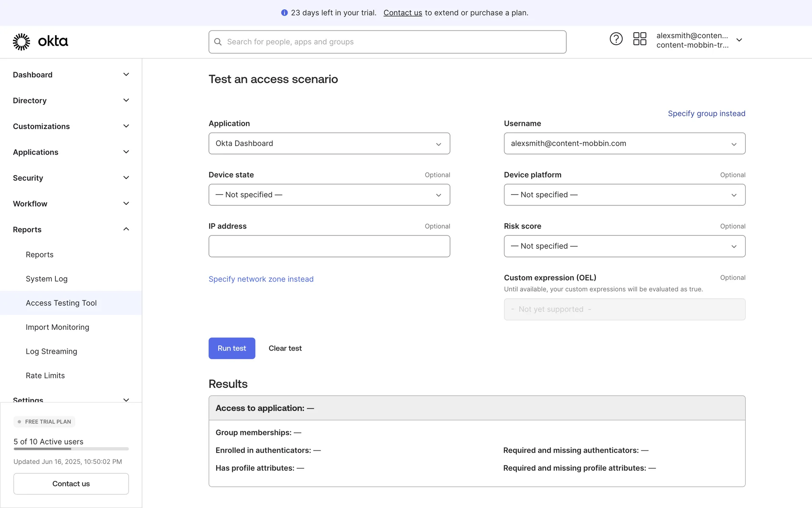Image resolution: width=812 pixels, height=508 pixels.
Task: Click Specify network zone instead link
Action: click(x=261, y=279)
